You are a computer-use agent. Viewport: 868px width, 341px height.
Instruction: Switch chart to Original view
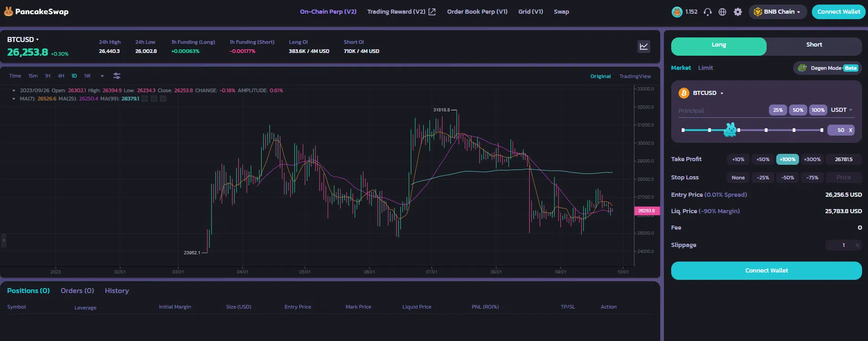pos(600,76)
